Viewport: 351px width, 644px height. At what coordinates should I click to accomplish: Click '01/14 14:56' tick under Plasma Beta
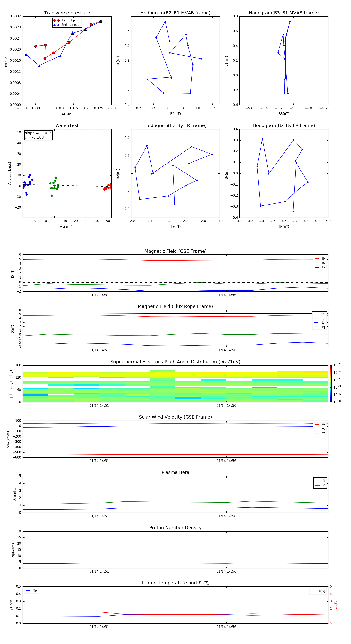click(226, 516)
